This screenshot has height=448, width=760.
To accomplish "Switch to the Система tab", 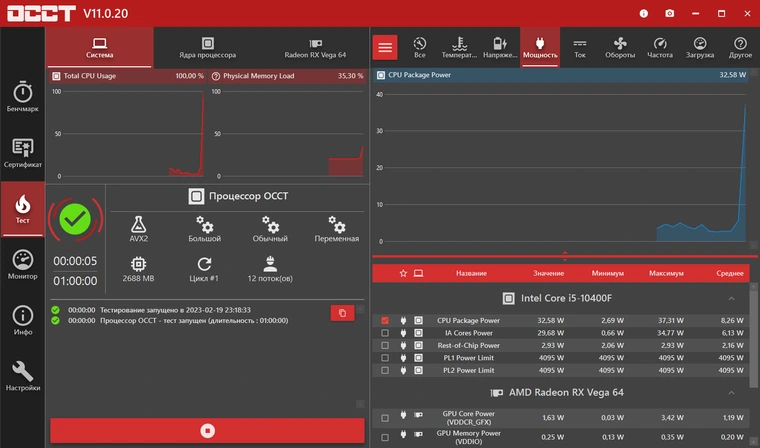I will pyautogui.click(x=100, y=48).
